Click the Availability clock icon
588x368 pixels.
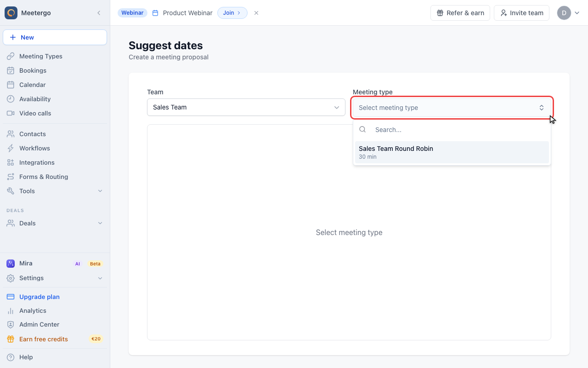11,99
